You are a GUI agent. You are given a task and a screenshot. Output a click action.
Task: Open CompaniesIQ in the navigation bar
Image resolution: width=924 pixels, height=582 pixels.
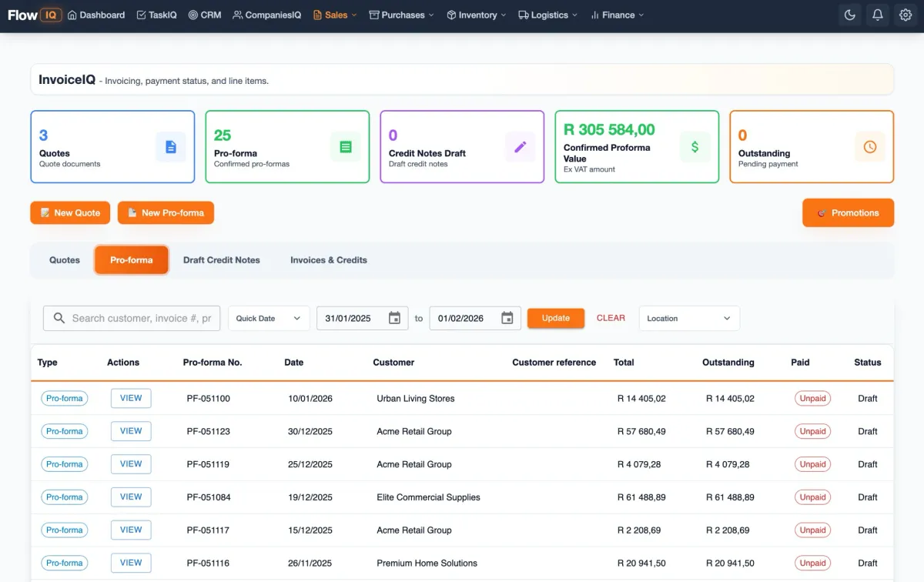click(267, 15)
